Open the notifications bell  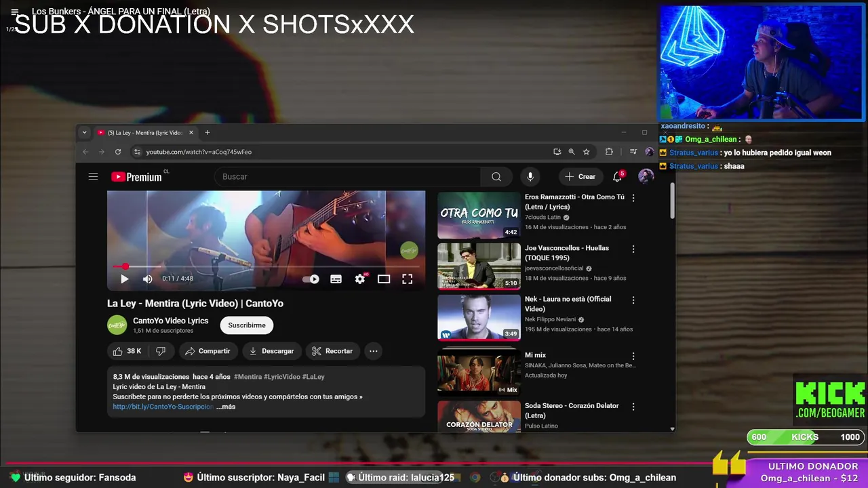click(x=617, y=177)
